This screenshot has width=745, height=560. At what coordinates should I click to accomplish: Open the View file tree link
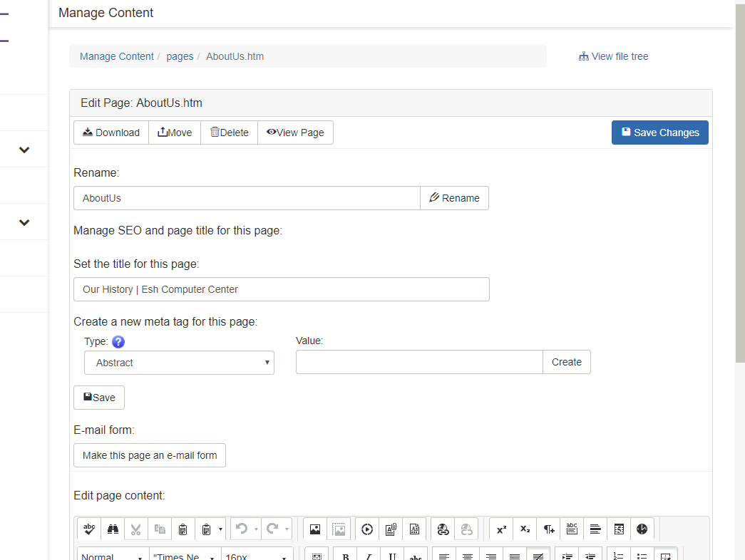click(x=614, y=56)
